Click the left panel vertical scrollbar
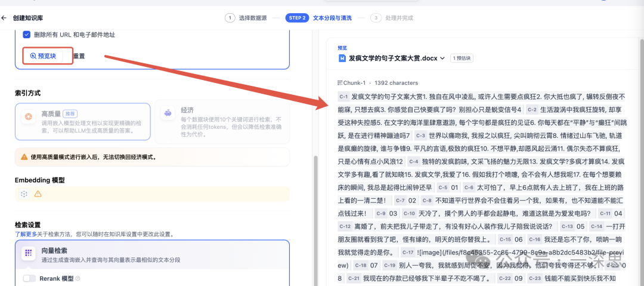This screenshot has height=286, width=644. click(315, 220)
